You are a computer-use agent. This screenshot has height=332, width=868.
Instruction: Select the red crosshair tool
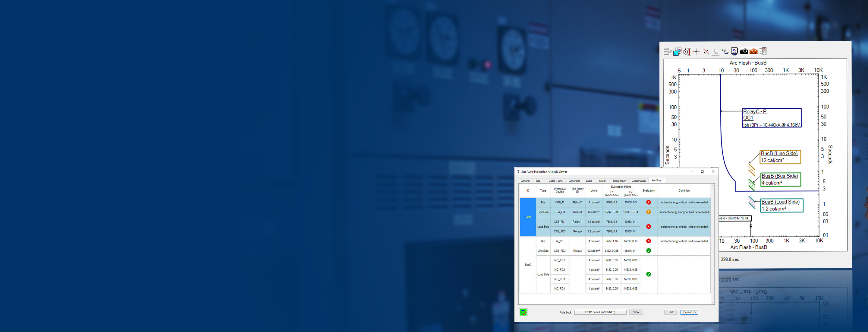[x=696, y=51]
